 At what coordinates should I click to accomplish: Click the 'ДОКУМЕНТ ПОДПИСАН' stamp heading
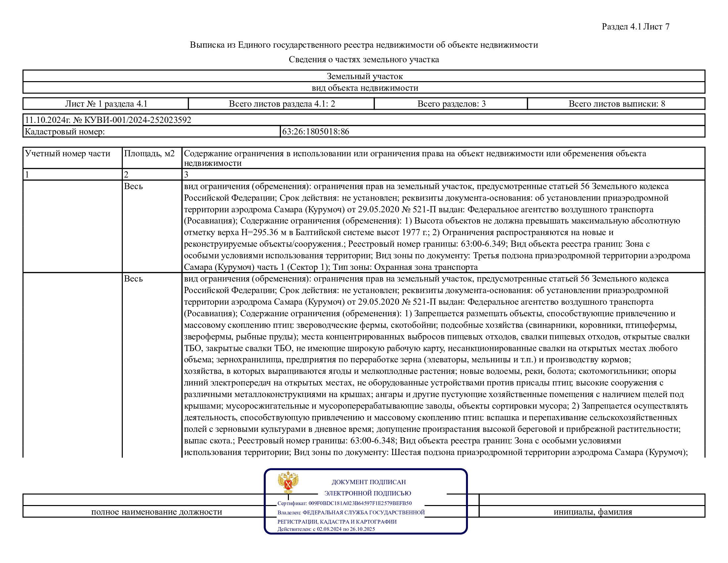368,482
